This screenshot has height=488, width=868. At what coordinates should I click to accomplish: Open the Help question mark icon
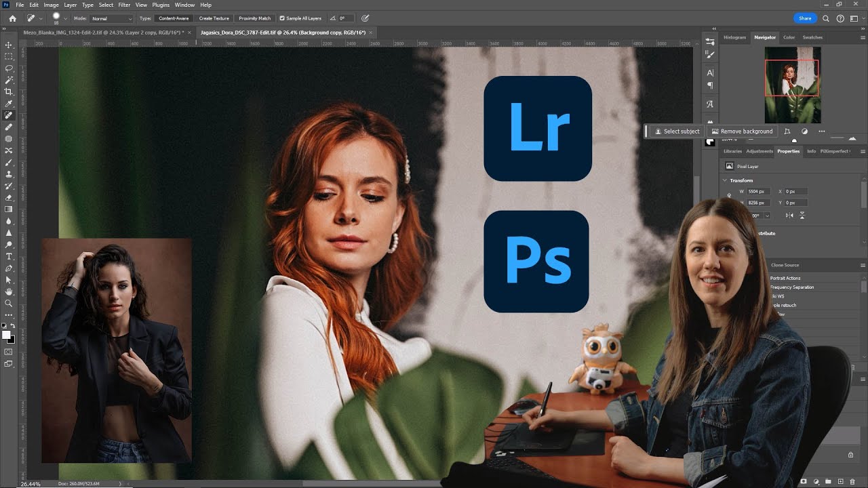click(x=840, y=18)
